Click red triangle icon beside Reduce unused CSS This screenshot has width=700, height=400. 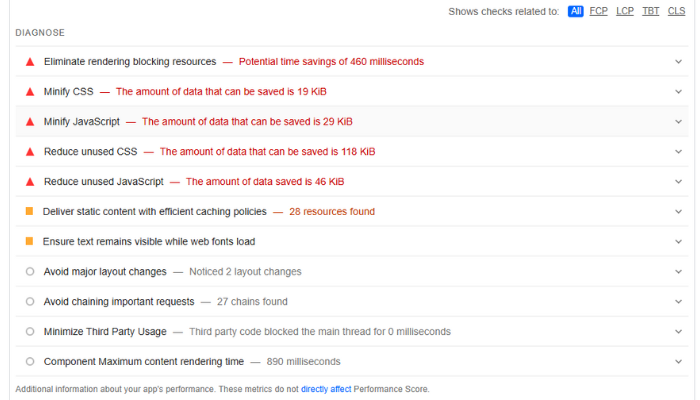coord(30,152)
